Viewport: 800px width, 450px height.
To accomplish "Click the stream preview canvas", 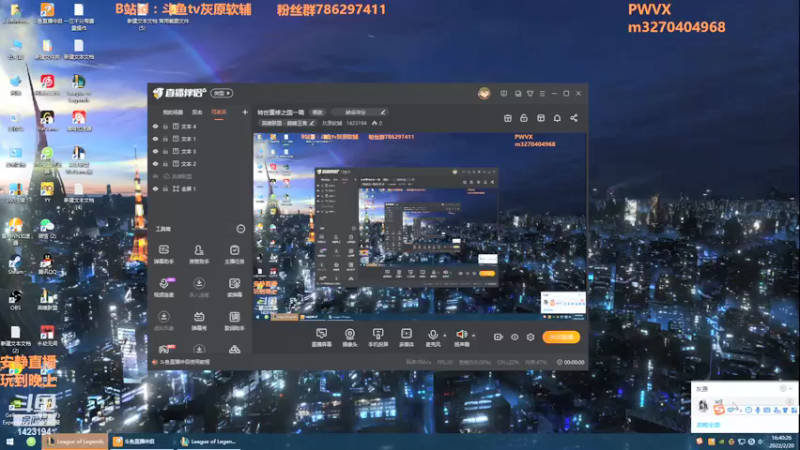I will tap(420, 227).
